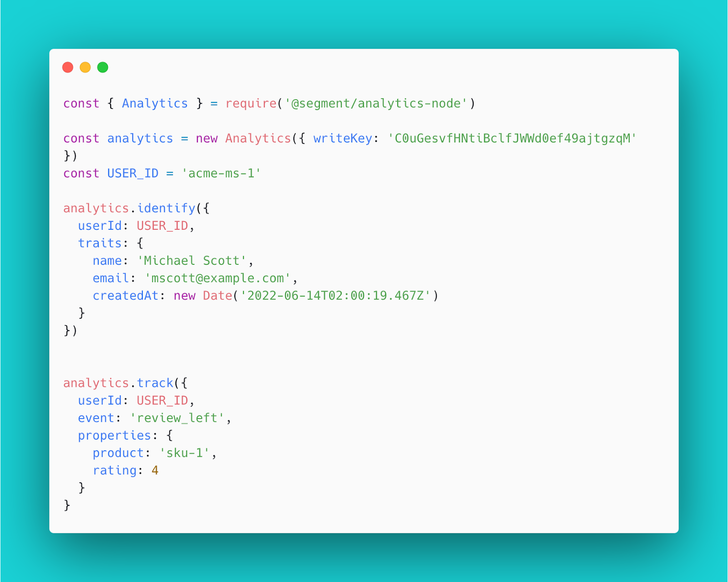728x582 pixels.
Task: Click the writeKey string value
Action: tap(512, 138)
